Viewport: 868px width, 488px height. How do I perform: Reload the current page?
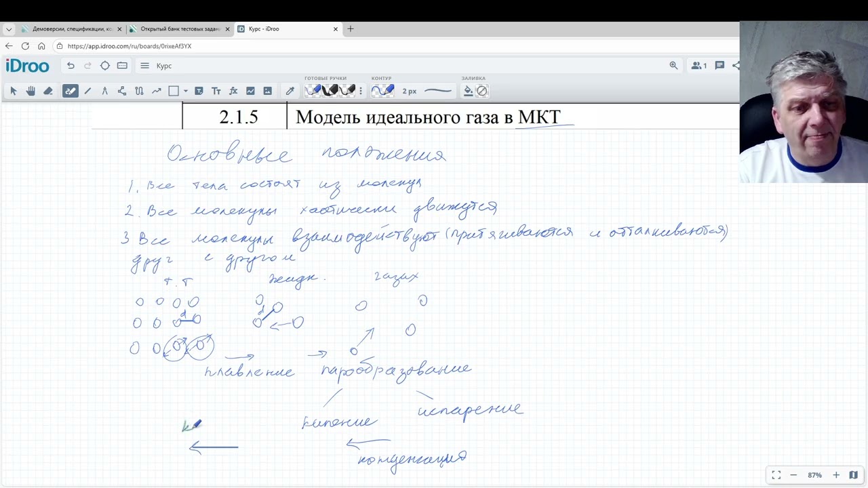point(25,46)
